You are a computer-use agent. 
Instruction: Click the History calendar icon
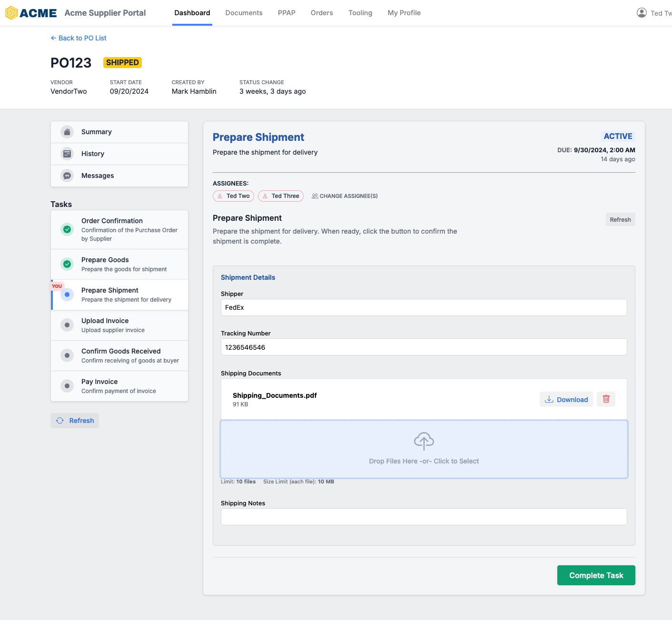[67, 154]
